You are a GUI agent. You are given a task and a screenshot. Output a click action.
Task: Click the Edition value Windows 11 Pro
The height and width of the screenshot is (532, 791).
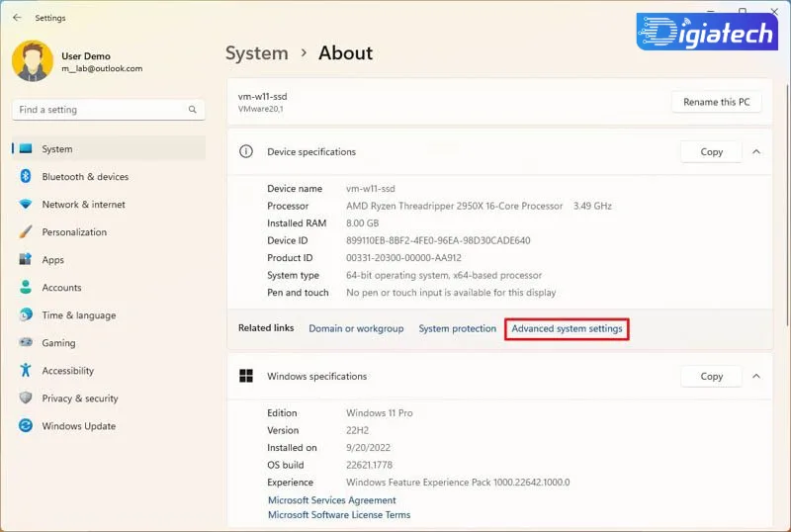pos(380,413)
